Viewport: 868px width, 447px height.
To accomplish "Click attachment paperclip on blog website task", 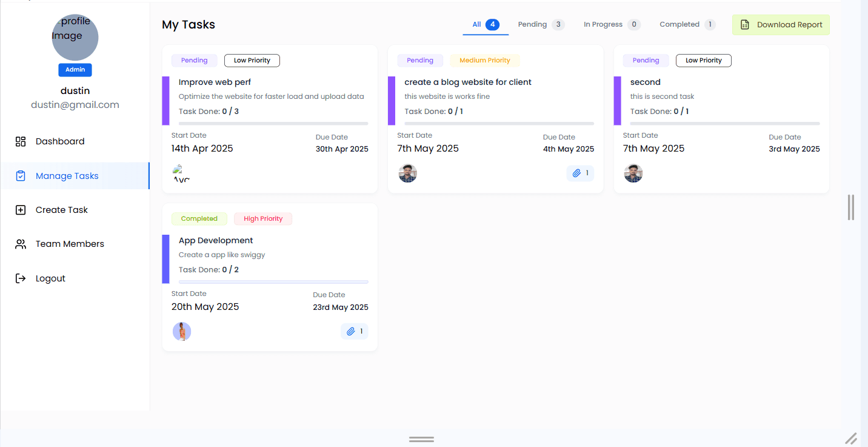I will coord(577,173).
